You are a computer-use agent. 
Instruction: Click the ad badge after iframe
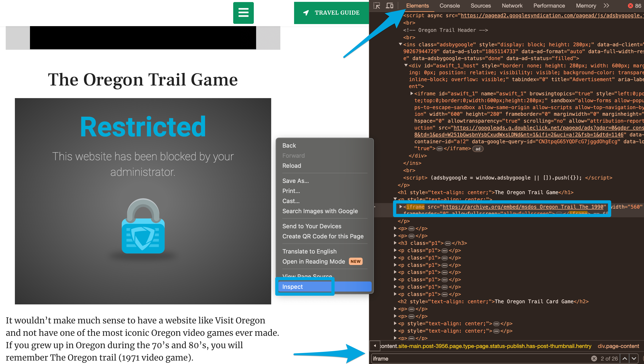click(478, 149)
